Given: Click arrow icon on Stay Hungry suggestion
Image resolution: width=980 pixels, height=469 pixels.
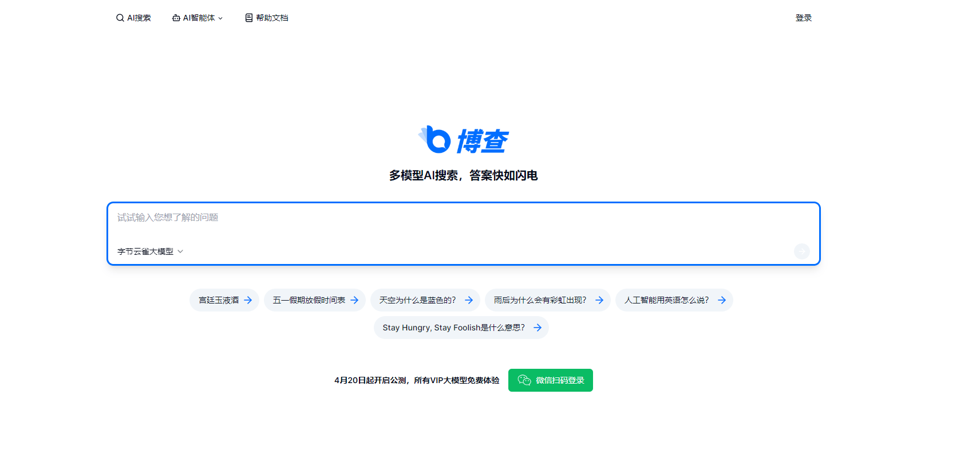Looking at the screenshot, I should [538, 328].
